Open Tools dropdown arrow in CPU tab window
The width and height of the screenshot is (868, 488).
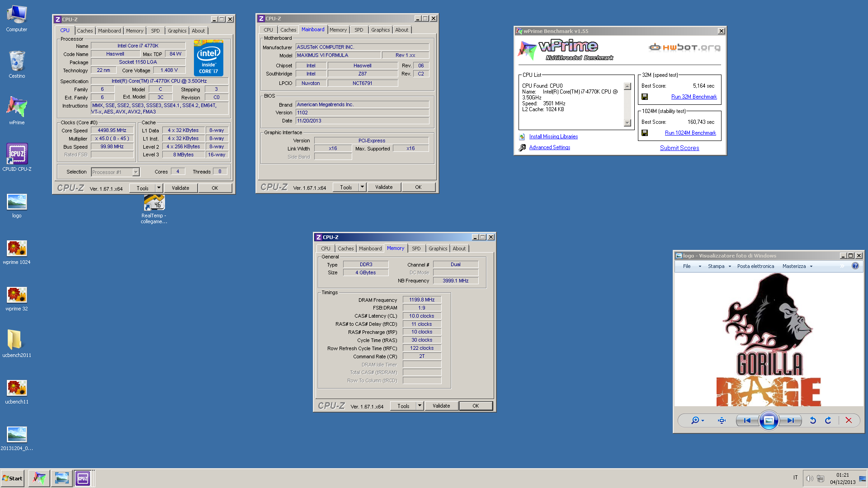(159, 188)
